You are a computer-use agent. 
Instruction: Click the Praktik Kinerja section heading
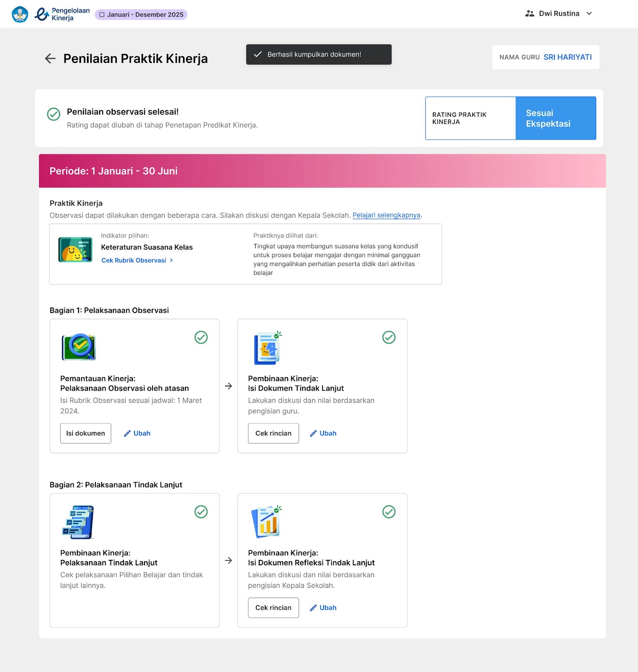[x=76, y=203]
